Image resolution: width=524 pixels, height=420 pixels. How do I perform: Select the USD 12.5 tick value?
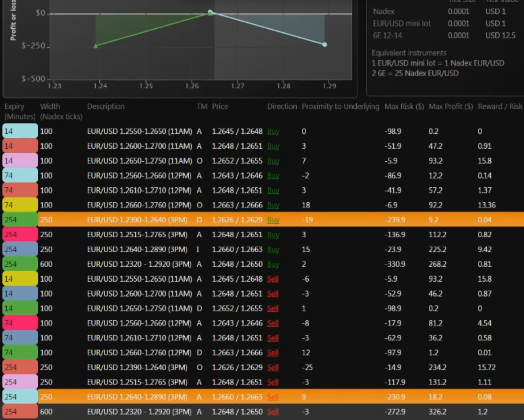[x=501, y=35]
